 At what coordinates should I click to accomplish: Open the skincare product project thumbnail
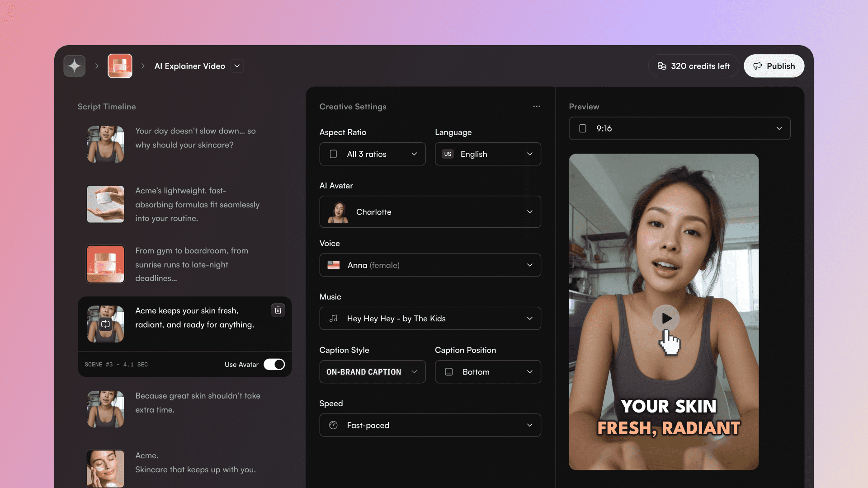(120, 66)
